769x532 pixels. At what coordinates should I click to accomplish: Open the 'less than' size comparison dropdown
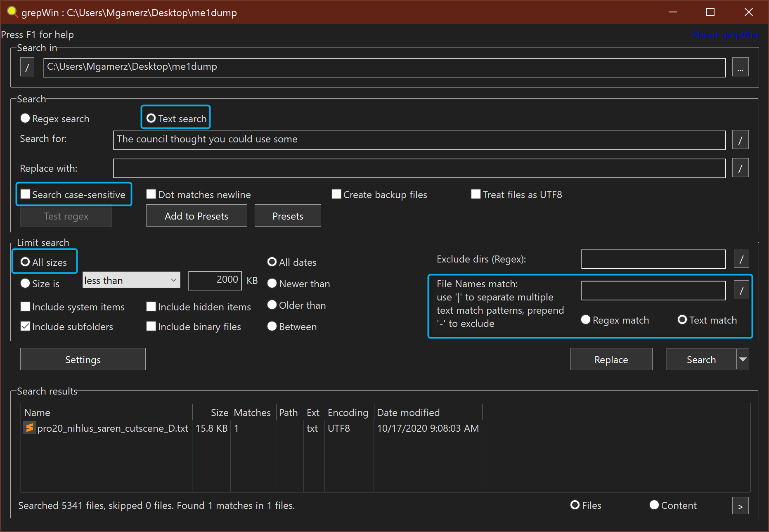pos(131,280)
